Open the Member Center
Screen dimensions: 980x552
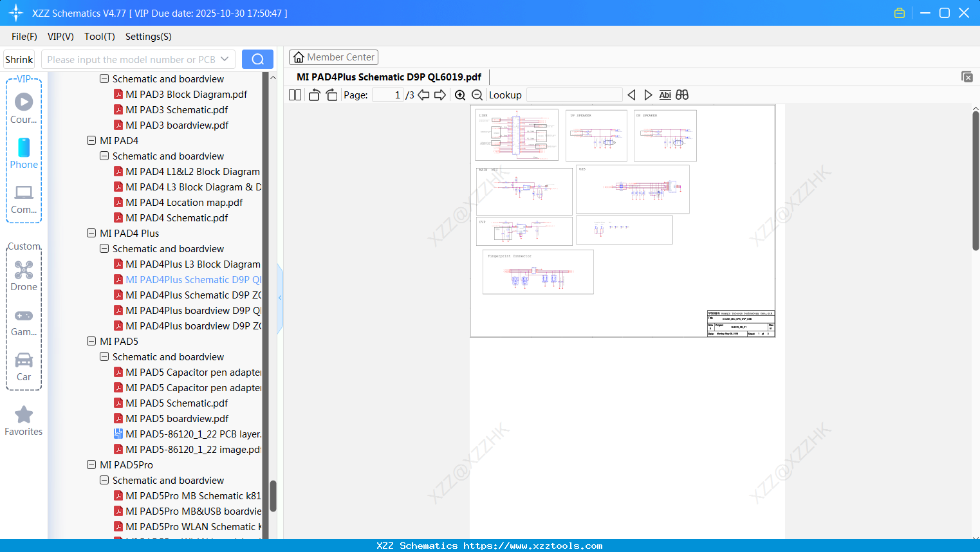coord(333,57)
